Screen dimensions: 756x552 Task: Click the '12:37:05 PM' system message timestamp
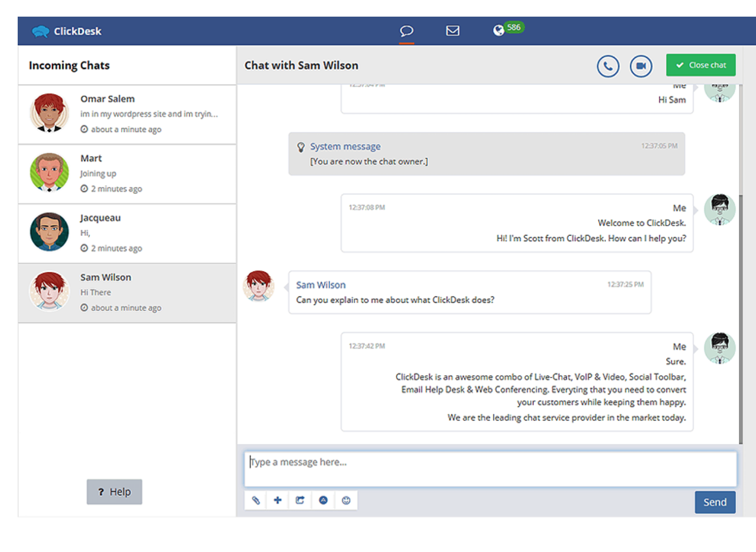click(x=659, y=146)
